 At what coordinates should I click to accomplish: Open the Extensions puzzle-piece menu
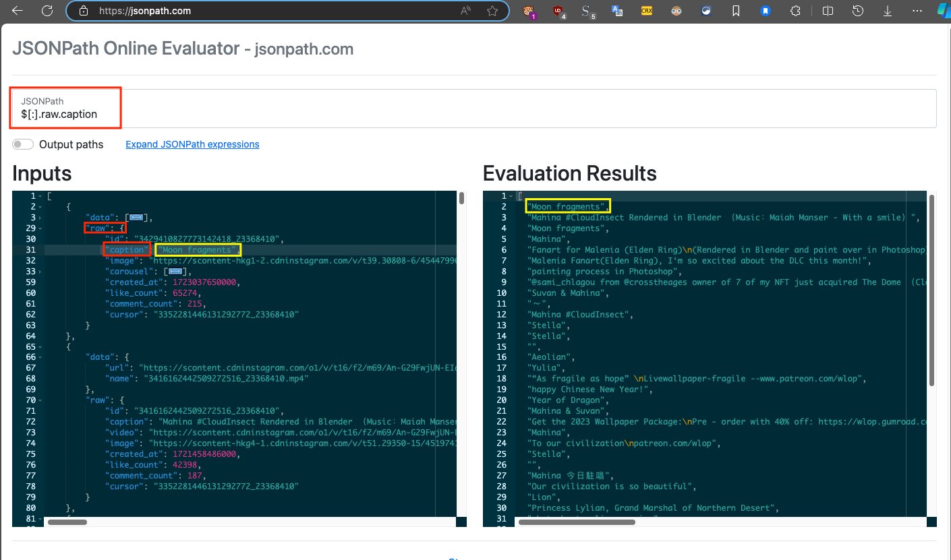(795, 11)
